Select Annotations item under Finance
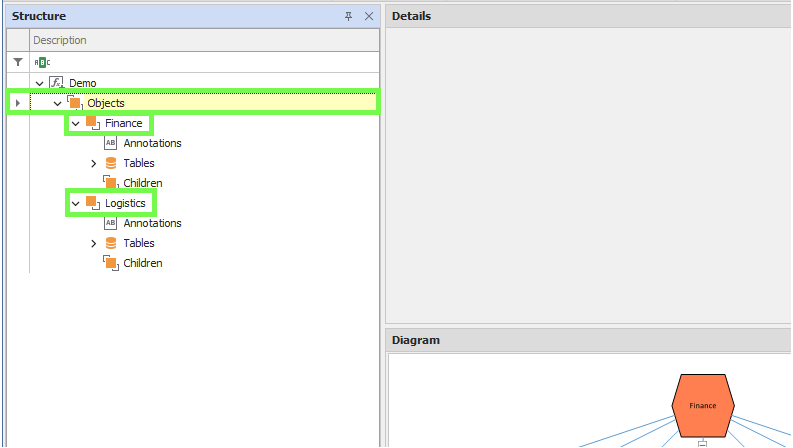 pos(152,143)
